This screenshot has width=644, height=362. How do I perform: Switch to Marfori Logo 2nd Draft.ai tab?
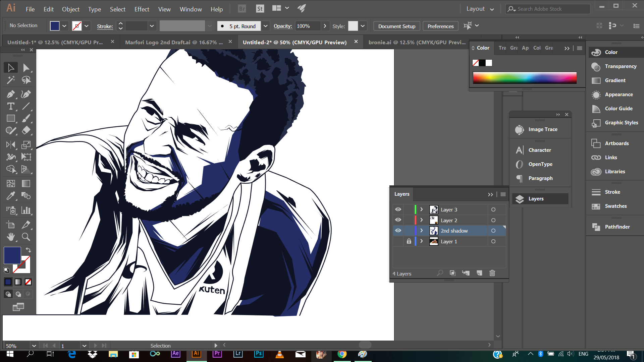click(x=174, y=42)
